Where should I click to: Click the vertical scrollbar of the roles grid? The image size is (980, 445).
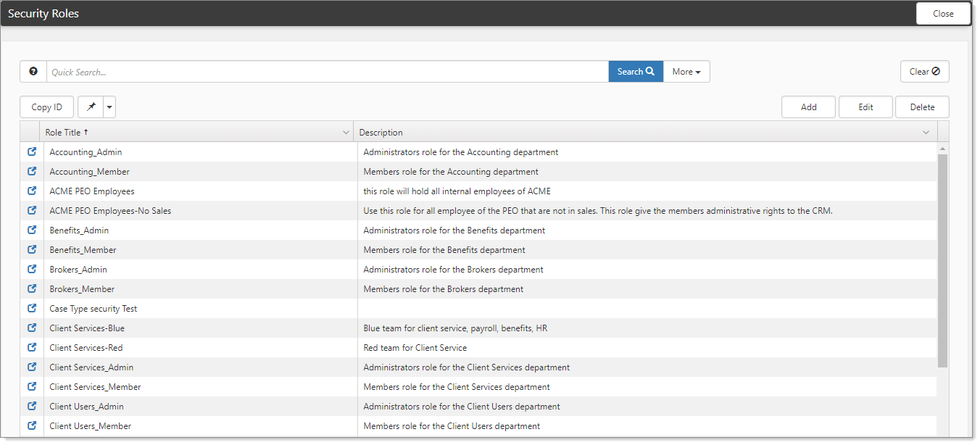tap(942, 261)
